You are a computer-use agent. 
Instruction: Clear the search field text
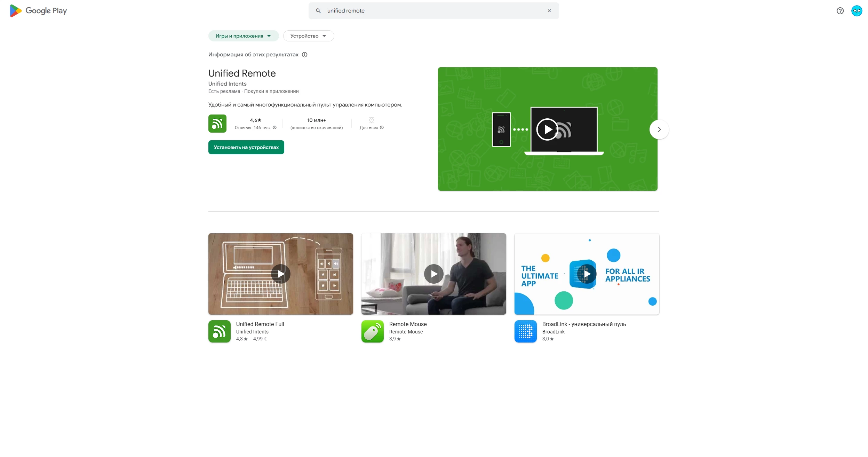549,11
